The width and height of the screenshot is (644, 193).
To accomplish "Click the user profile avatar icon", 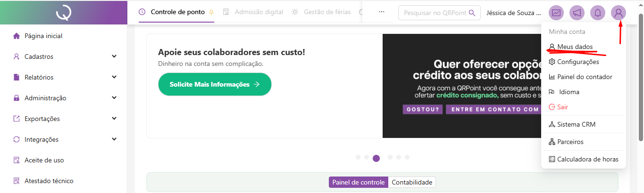I will pos(618,13).
